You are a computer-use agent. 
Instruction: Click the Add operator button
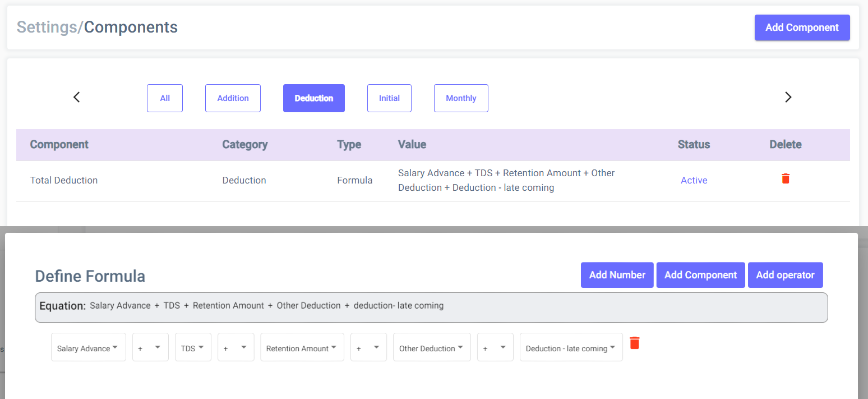pos(785,275)
